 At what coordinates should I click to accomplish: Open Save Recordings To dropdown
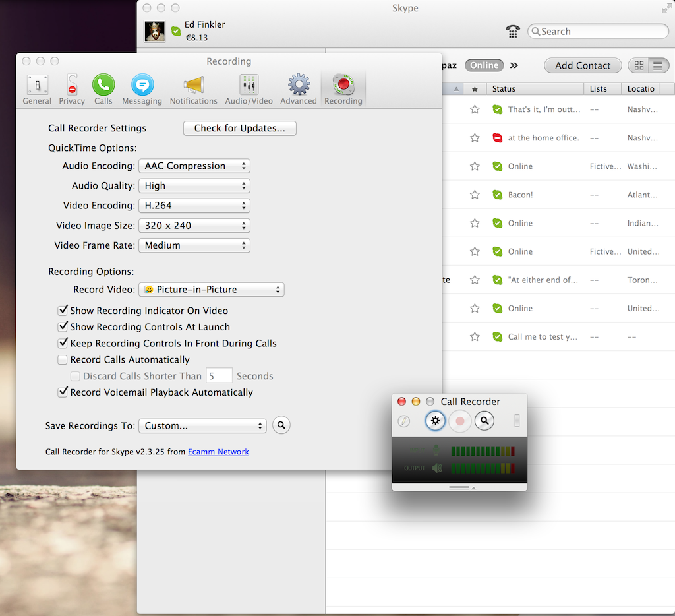pos(202,425)
